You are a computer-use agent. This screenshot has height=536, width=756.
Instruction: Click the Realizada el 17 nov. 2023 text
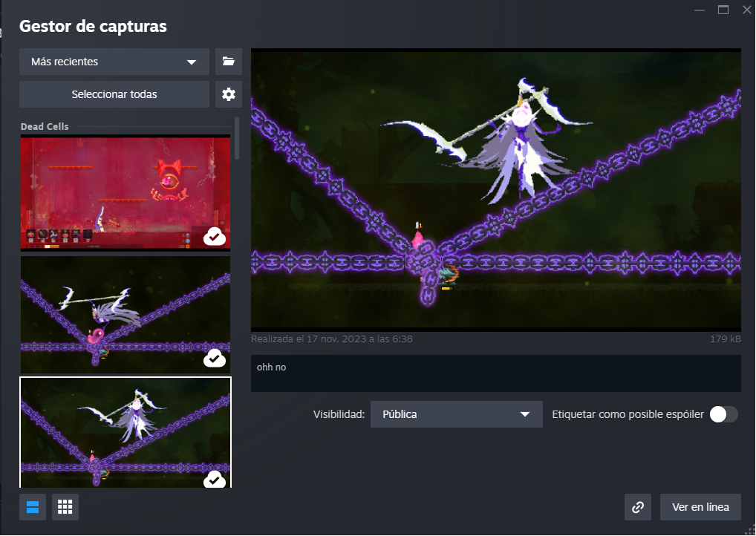(332, 339)
